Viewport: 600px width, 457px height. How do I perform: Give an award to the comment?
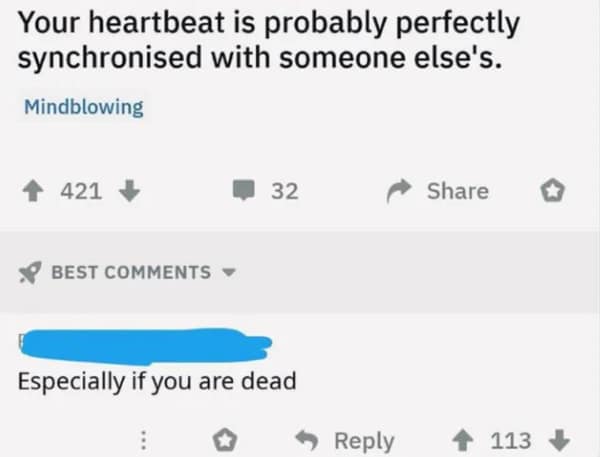pyautogui.click(x=226, y=440)
